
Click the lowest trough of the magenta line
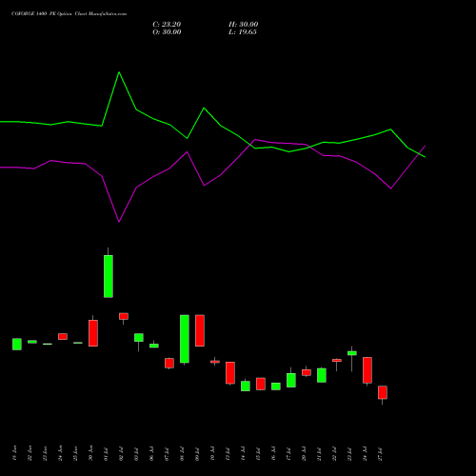coord(119,222)
